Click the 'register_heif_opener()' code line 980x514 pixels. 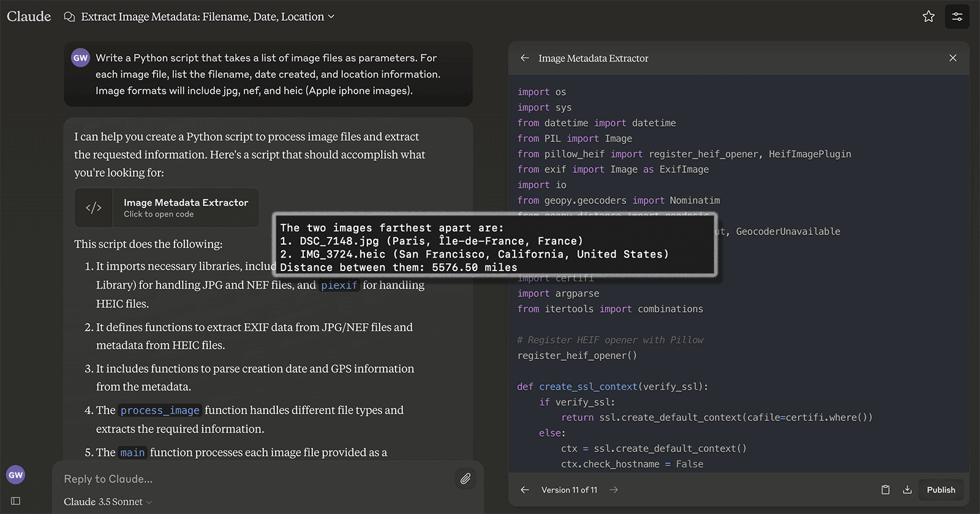click(x=577, y=356)
